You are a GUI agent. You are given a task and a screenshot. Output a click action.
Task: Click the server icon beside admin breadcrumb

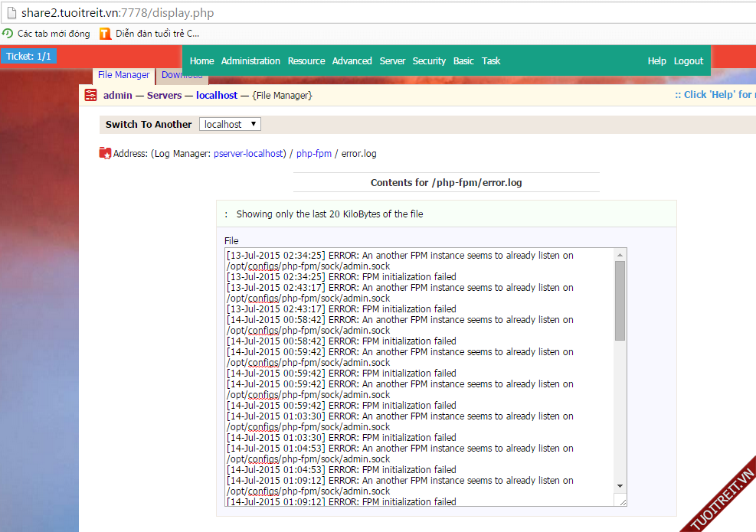(x=91, y=96)
